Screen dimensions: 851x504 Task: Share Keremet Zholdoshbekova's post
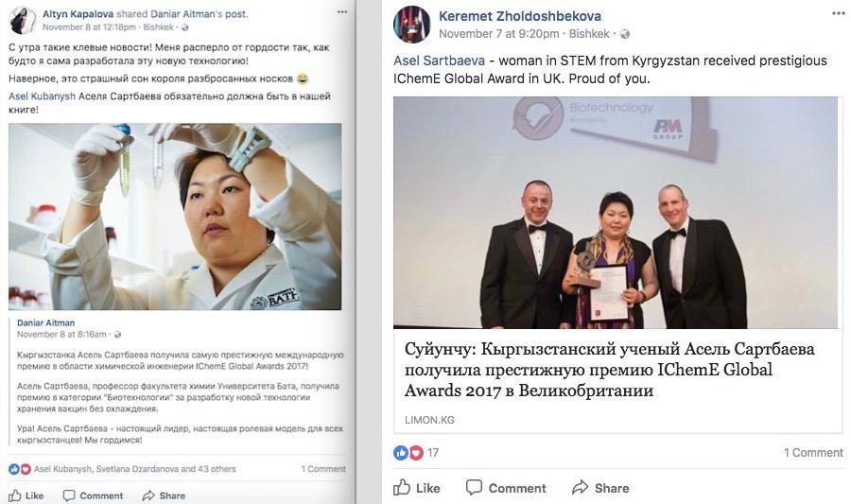tap(600, 488)
